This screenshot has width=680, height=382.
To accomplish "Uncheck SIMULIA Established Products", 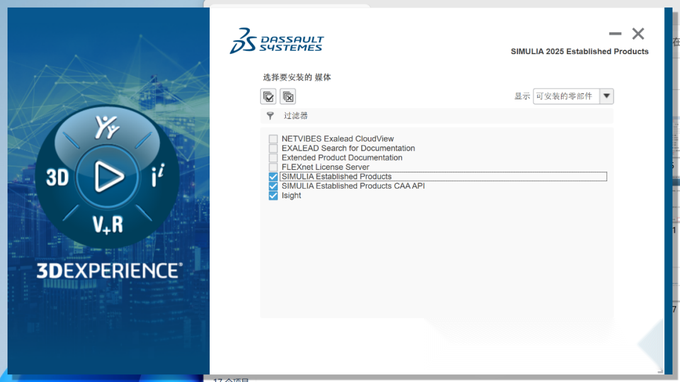I will coord(273,177).
